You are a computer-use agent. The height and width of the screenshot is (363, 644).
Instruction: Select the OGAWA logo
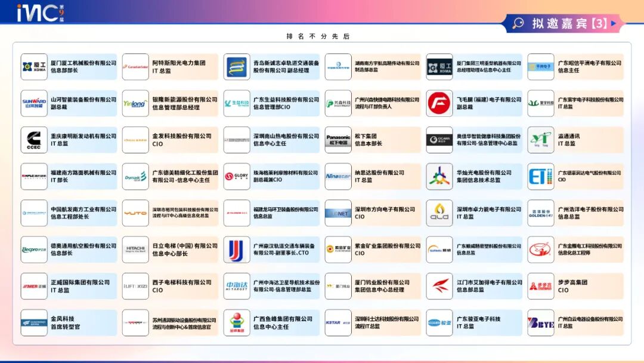[x=439, y=140]
